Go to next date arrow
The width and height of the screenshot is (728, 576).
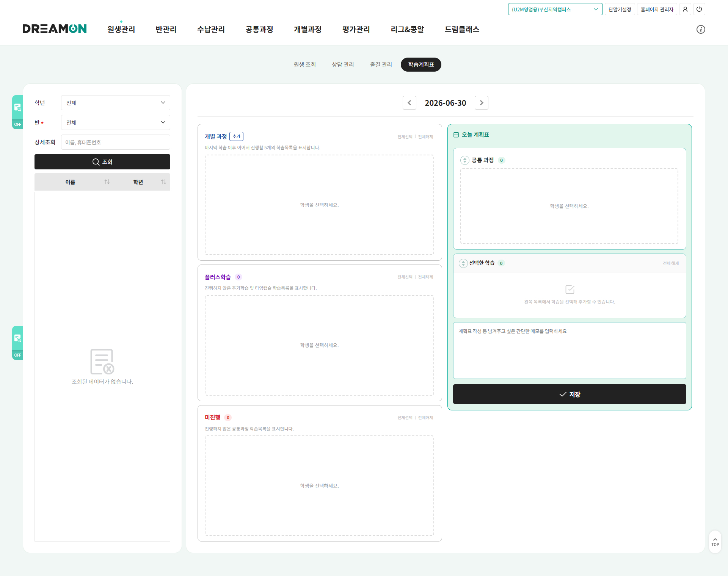point(482,103)
